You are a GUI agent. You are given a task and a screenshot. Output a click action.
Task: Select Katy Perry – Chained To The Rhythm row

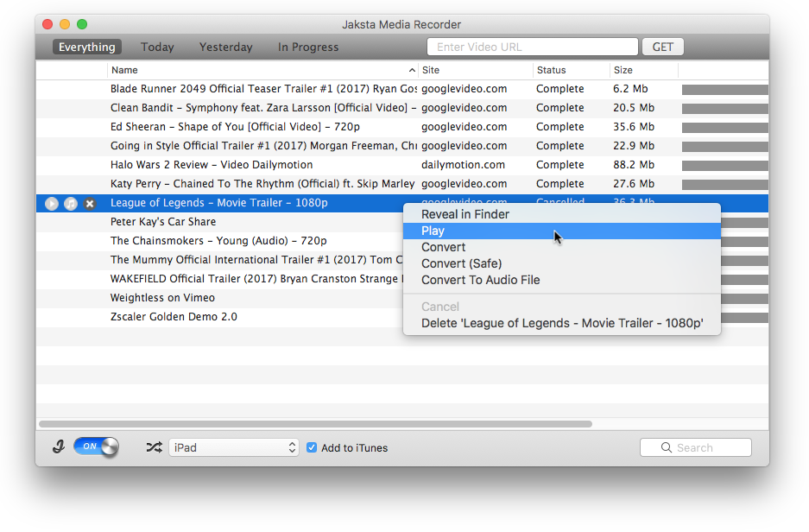(x=402, y=184)
